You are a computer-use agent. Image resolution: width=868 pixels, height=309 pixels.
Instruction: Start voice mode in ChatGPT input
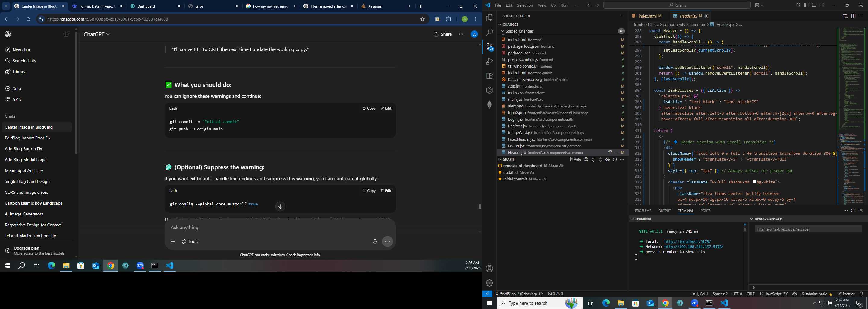tap(388, 241)
